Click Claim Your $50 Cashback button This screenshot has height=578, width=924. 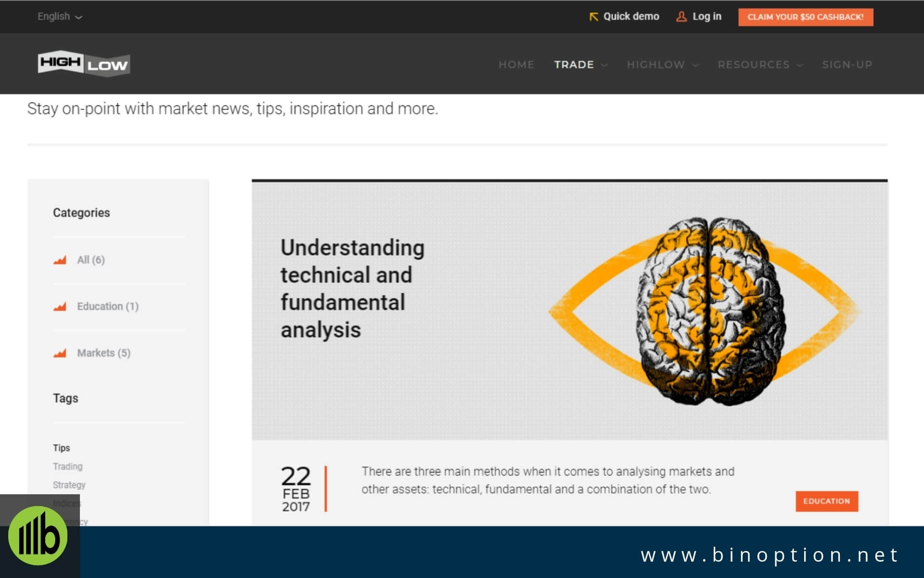(806, 17)
